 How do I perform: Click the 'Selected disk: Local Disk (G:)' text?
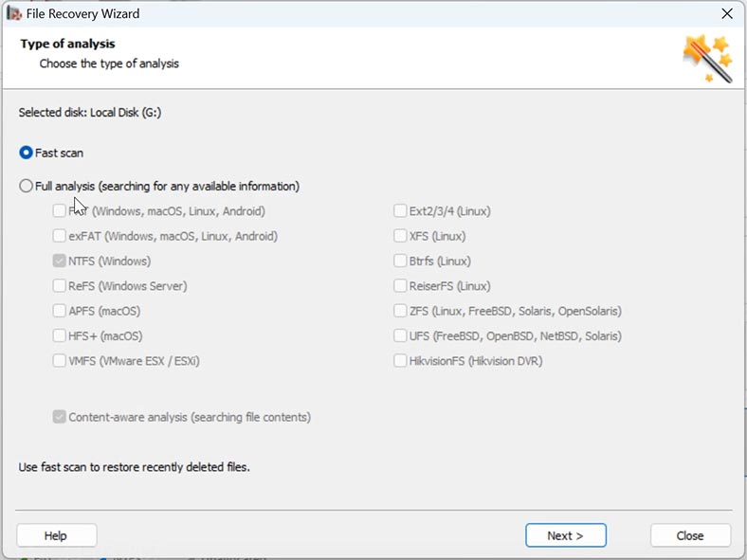tap(90, 113)
